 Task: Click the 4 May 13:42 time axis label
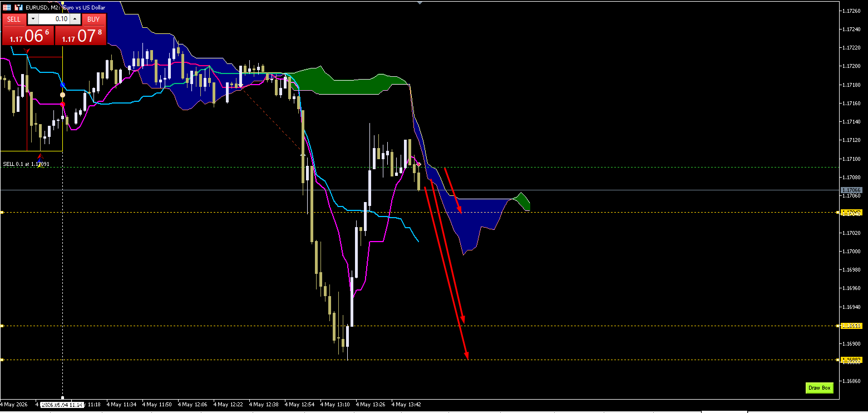point(407,405)
